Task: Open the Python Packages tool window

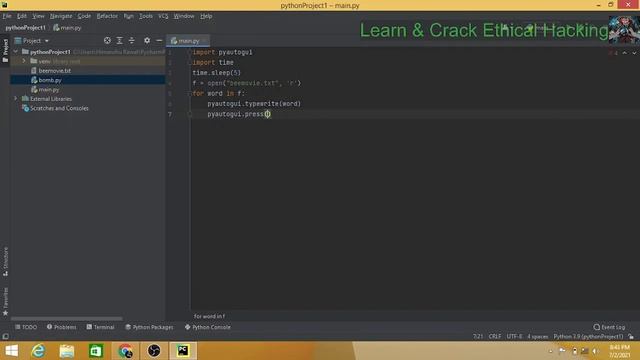Action: pyautogui.click(x=149, y=327)
